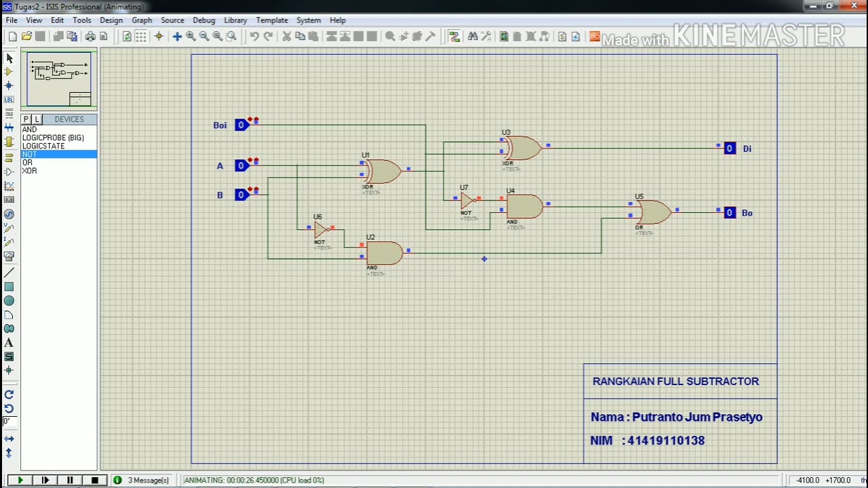868x488 pixels.
Task: Click the Cut scissors icon
Action: coord(286,37)
